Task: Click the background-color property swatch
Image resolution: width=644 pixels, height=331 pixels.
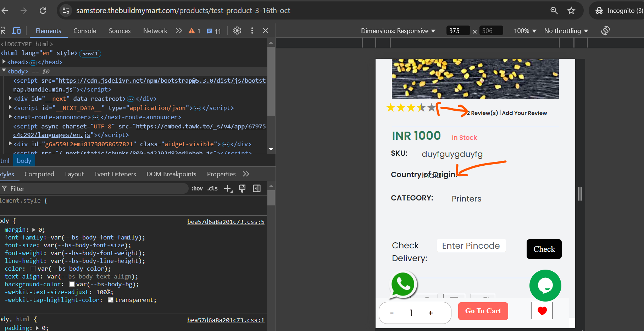Action: tap(72, 284)
